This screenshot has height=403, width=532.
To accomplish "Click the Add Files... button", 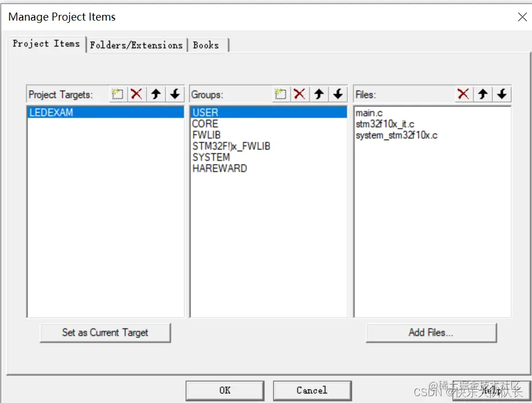I will pos(431,333).
